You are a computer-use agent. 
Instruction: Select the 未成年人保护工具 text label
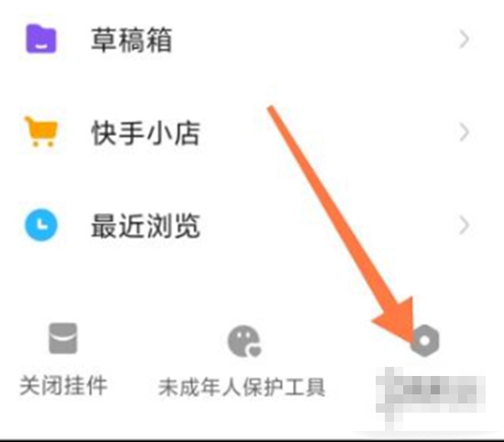tap(242, 387)
